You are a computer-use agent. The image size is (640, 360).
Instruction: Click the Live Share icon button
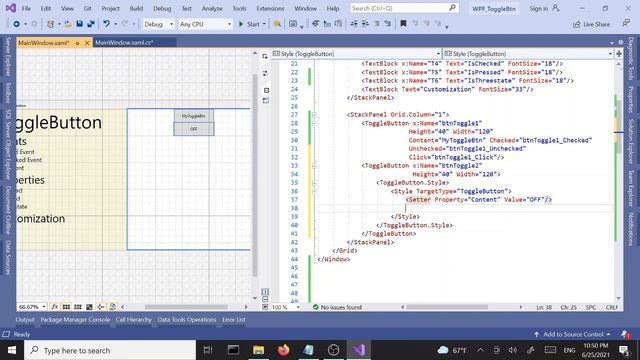coord(591,24)
